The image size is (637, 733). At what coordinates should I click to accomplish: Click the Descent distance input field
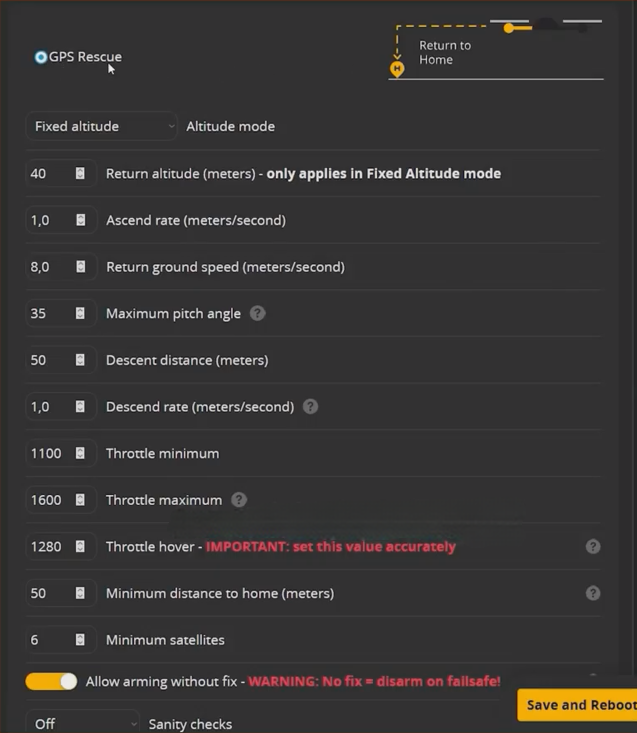coord(49,360)
